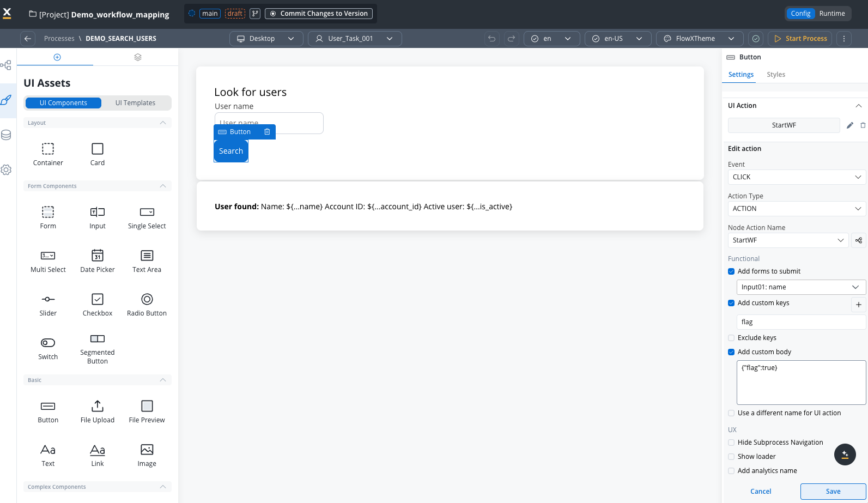Image resolution: width=868 pixels, height=503 pixels.
Task: Uncheck Add custom keys
Action: (731, 303)
